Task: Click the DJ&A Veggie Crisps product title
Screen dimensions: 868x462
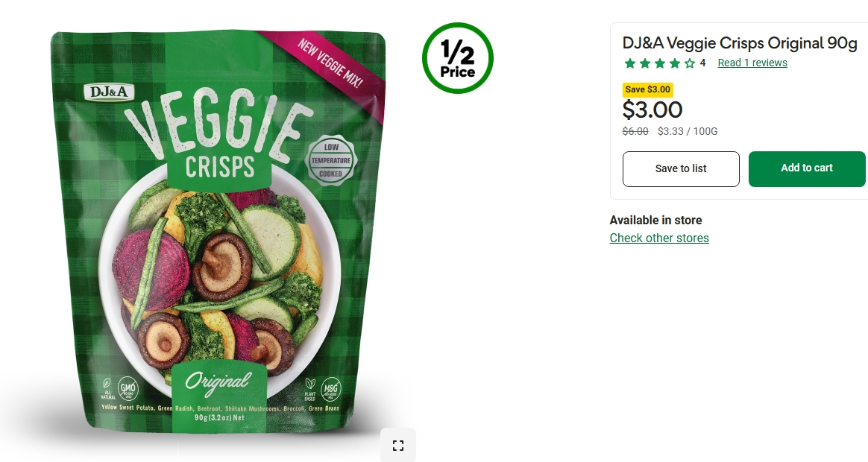Action: 740,43
